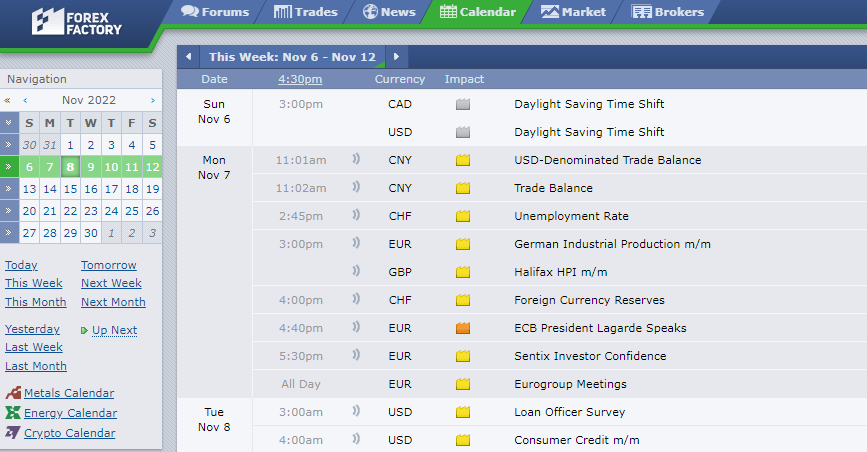This screenshot has height=452, width=867.
Task: Click impact icon for Foreign Currency Reserves
Action: 463,300
